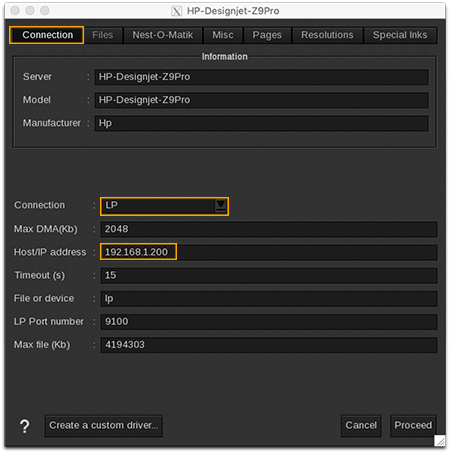This screenshot has width=450, height=453.
Task: Click the Proceed button
Action: point(413,426)
